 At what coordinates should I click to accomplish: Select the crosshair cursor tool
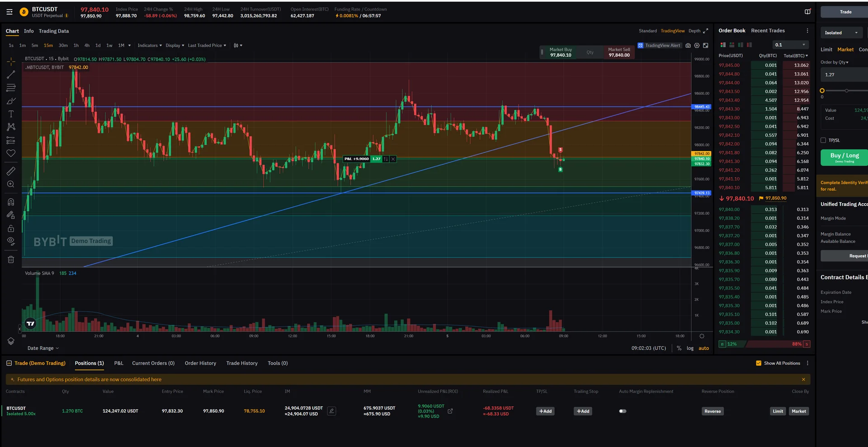pyautogui.click(x=11, y=62)
